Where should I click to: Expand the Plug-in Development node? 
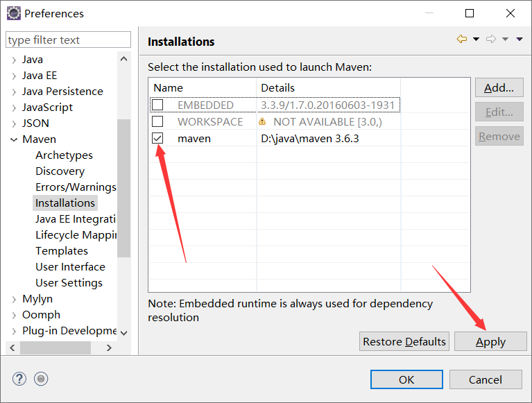[14, 331]
